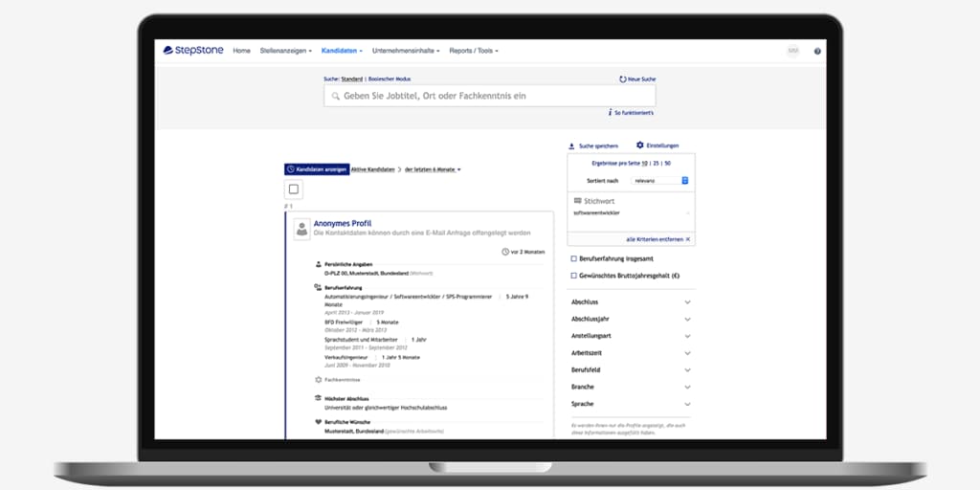Click the StepStone logo
980x490 pixels.
(193, 51)
